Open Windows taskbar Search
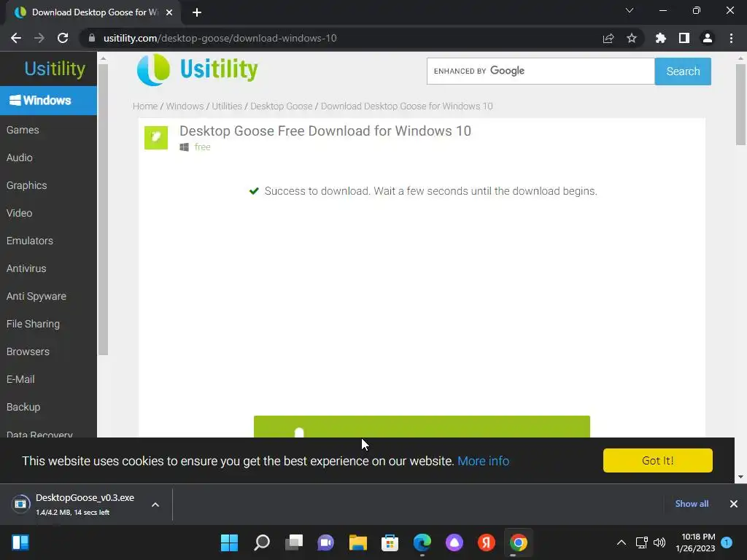747x560 pixels. (262, 542)
